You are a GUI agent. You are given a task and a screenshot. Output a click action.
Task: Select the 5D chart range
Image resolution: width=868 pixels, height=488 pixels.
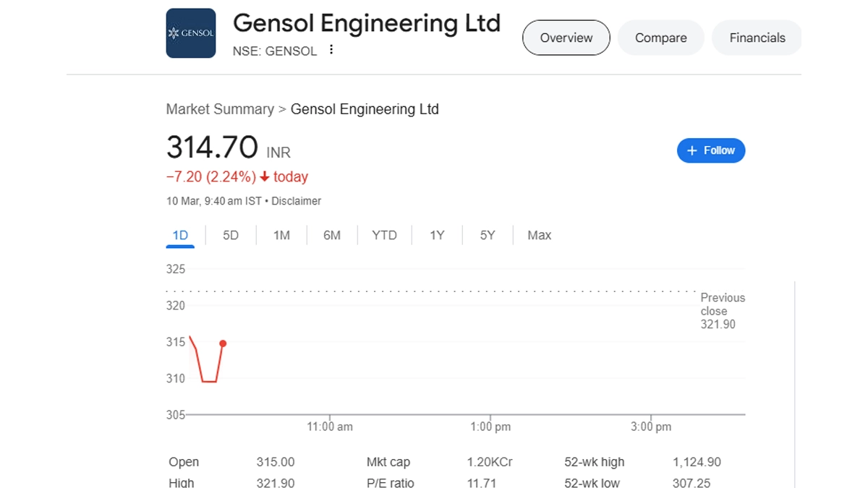[x=231, y=235]
